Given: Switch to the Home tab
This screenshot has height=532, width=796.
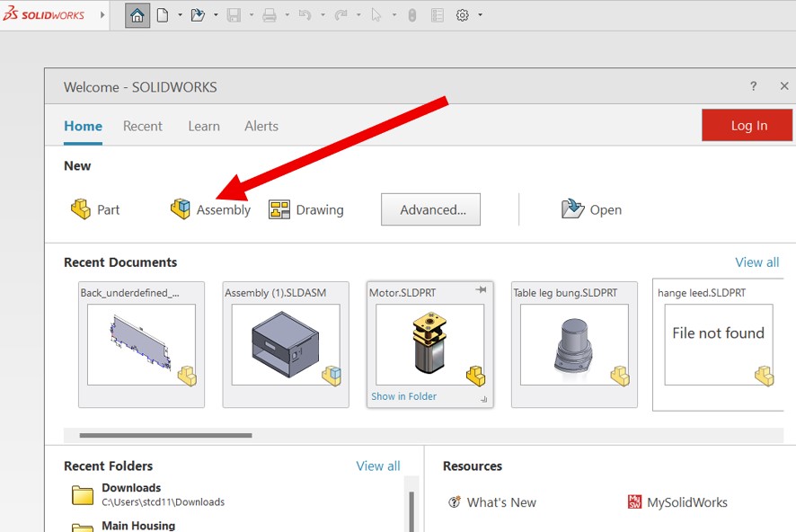Looking at the screenshot, I should [84, 126].
